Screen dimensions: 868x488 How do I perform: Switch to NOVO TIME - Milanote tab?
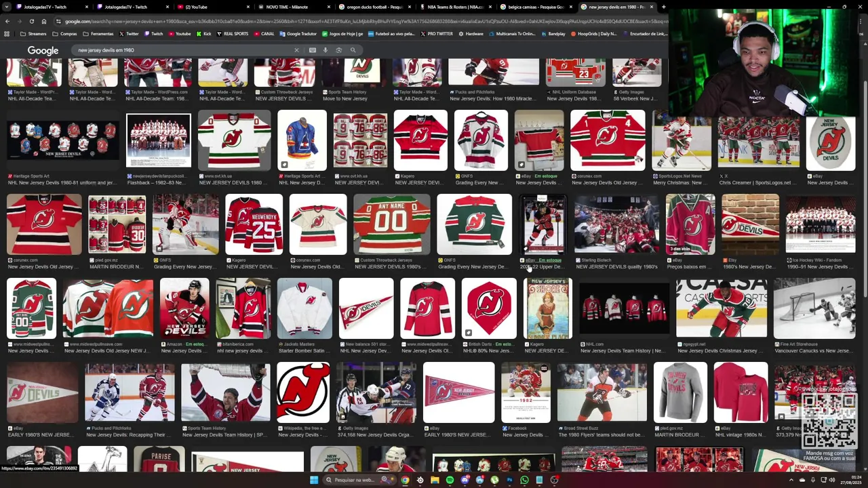[x=296, y=7]
